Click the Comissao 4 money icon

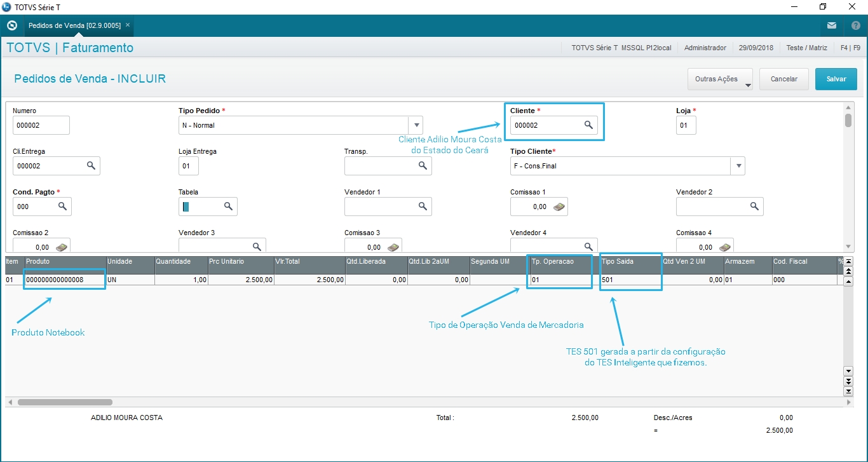pos(725,247)
